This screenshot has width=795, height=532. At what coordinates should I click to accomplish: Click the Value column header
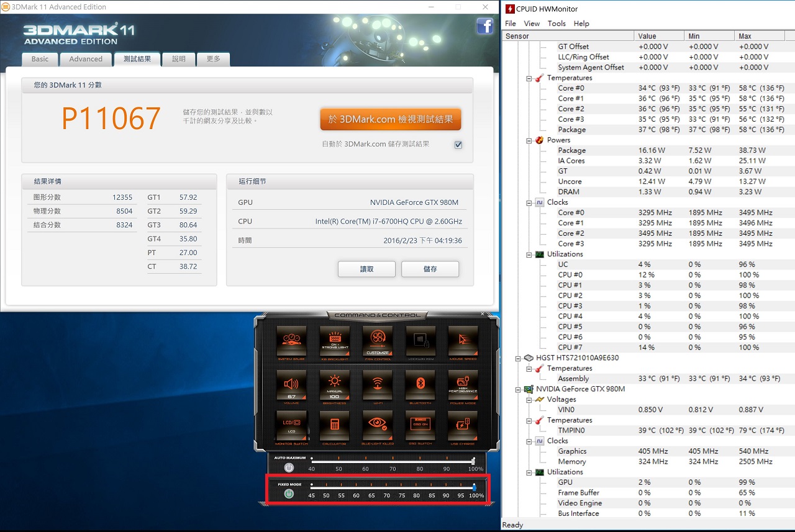coord(659,36)
